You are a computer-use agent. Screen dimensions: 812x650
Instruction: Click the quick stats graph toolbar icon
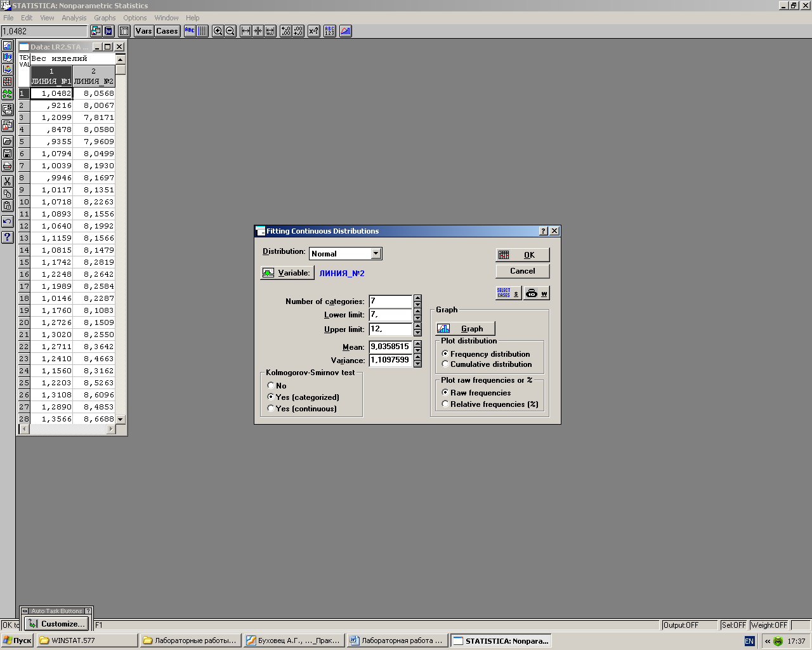tap(346, 31)
